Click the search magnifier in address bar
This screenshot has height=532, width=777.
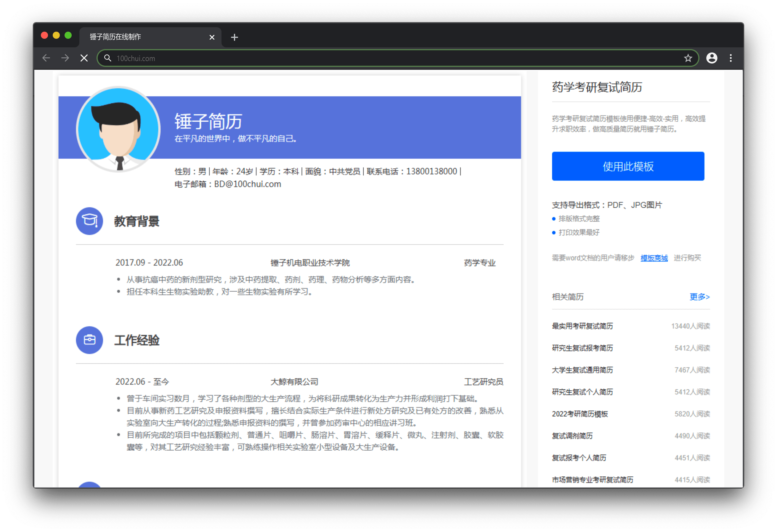point(108,58)
